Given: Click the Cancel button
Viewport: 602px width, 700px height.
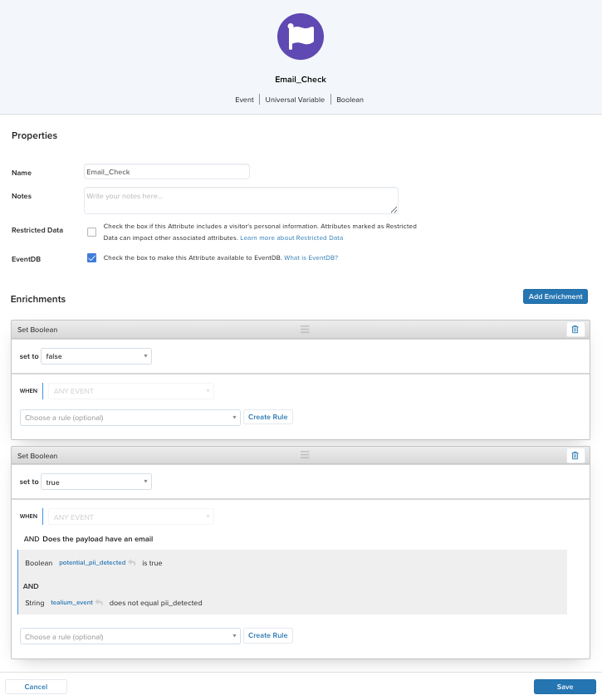Looking at the screenshot, I should [x=36, y=687].
